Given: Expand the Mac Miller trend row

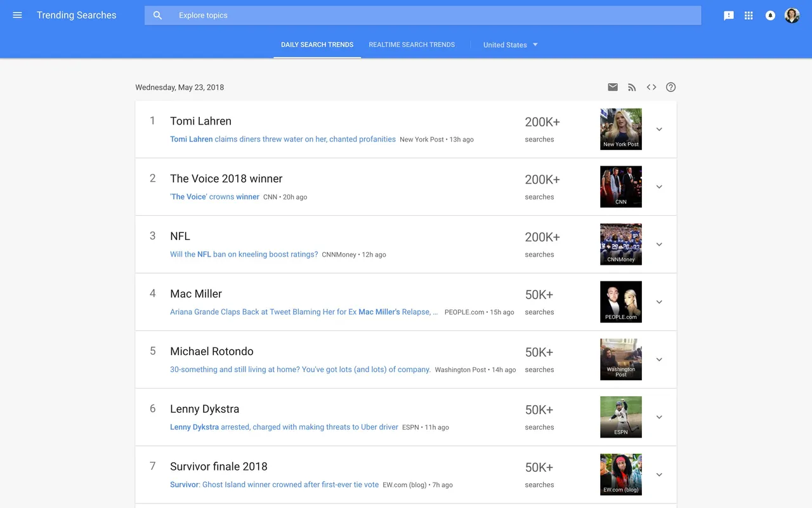Looking at the screenshot, I should click(x=659, y=302).
